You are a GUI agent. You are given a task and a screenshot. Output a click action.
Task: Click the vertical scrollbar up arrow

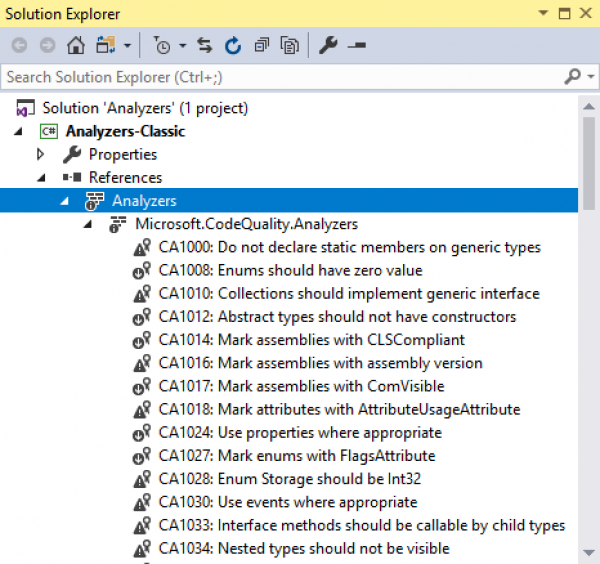click(x=589, y=107)
